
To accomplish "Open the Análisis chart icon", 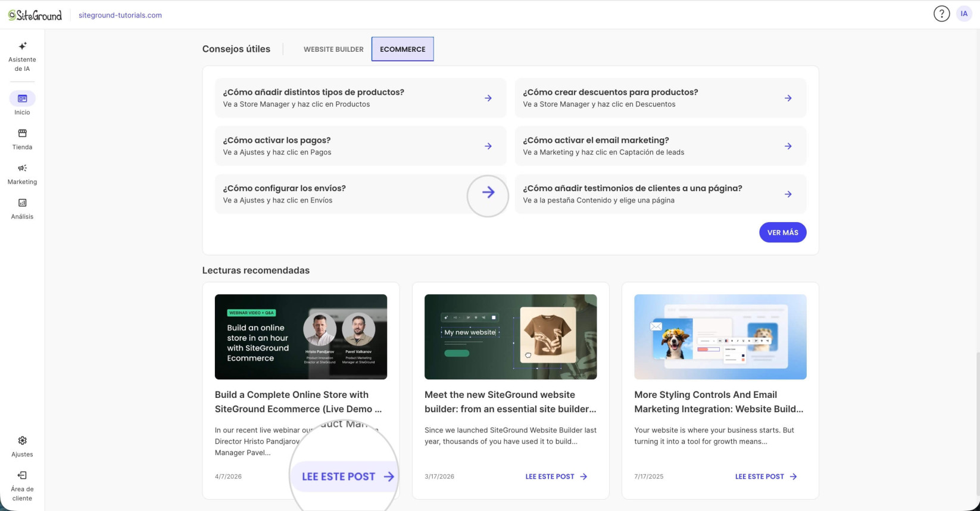I will click(x=23, y=202).
